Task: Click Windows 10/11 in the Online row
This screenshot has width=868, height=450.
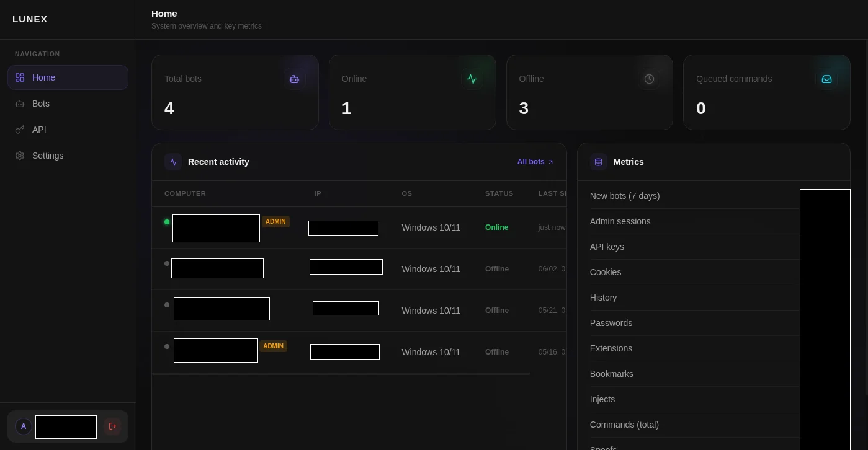Action: click(431, 227)
